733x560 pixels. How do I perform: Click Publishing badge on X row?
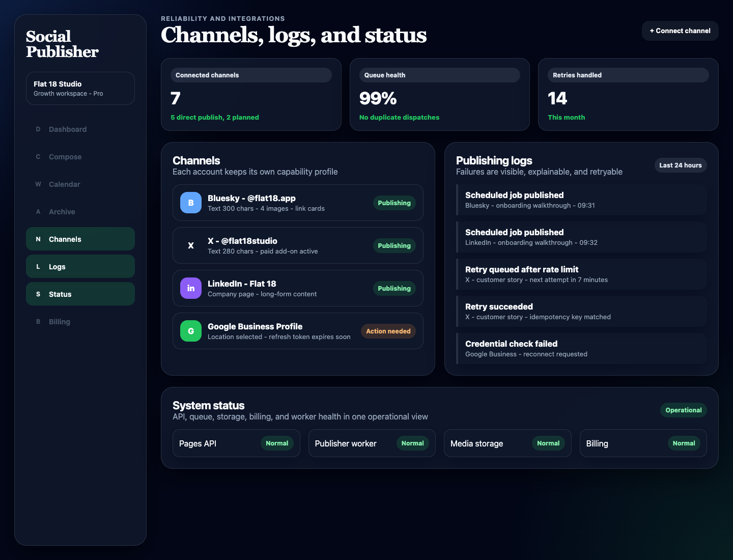coord(394,245)
